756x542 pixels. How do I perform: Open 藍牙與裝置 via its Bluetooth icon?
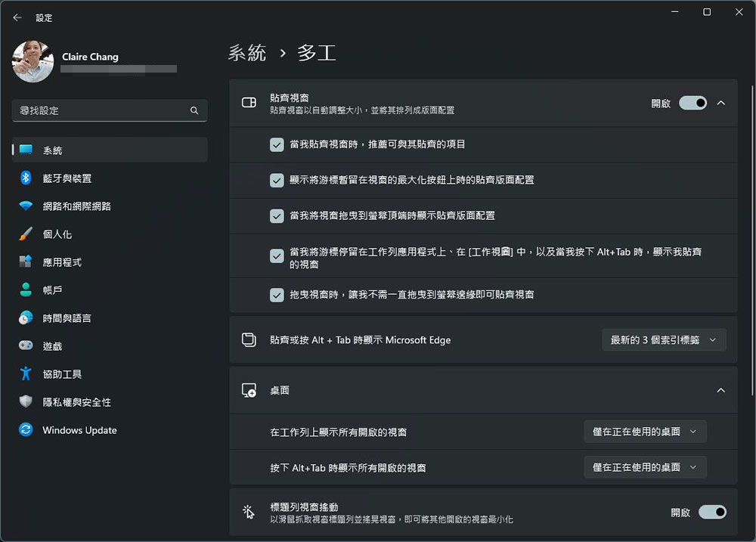(26, 178)
